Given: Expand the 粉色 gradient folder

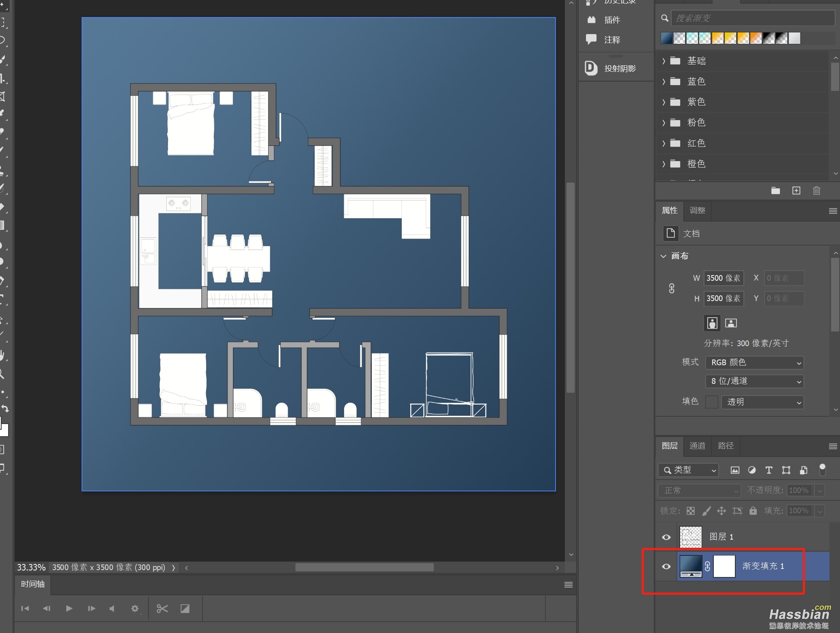Looking at the screenshot, I should [663, 123].
